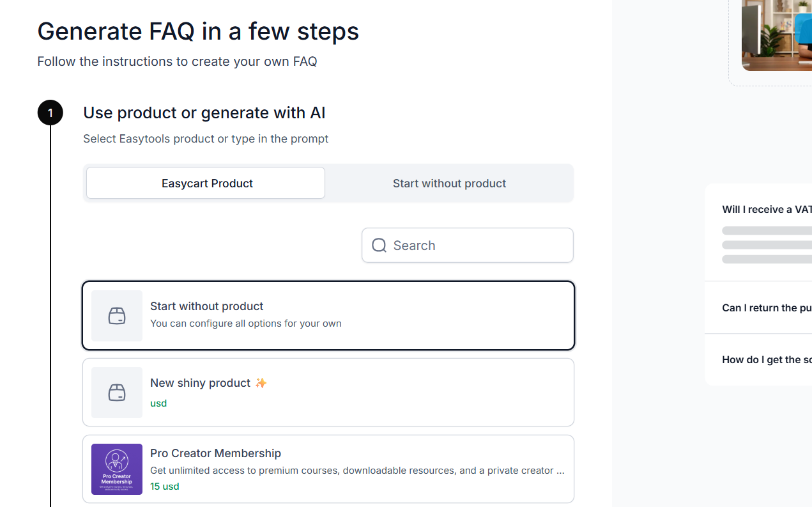Viewport: 812px width, 507px height.
Task: Click the sparkles emoji beside New shiny product
Action: pyautogui.click(x=261, y=383)
